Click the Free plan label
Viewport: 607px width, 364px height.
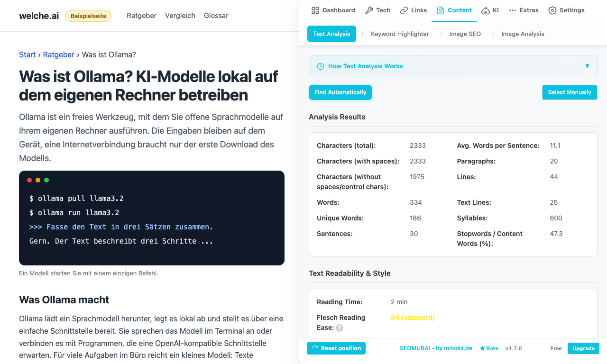tap(556, 348)
